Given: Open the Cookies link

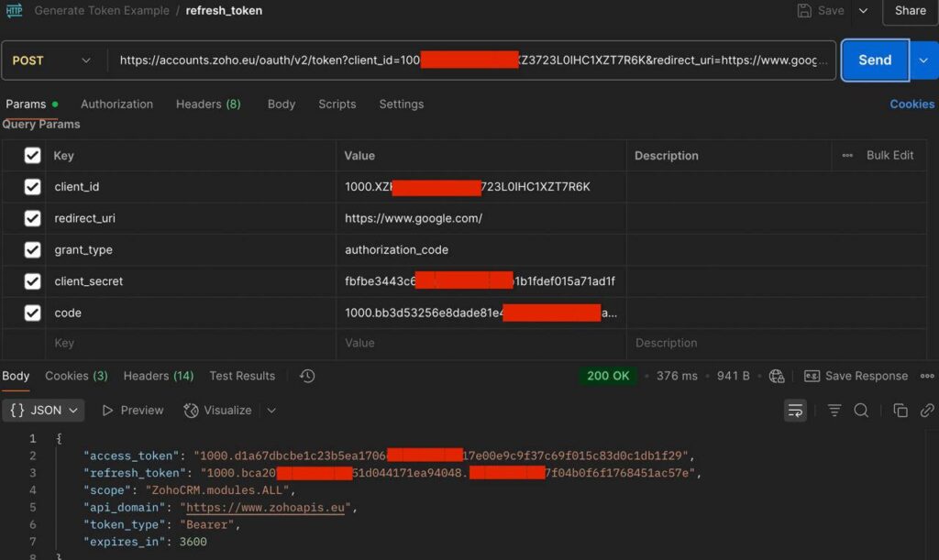Looking at the screenshot, I should (911, 104).
